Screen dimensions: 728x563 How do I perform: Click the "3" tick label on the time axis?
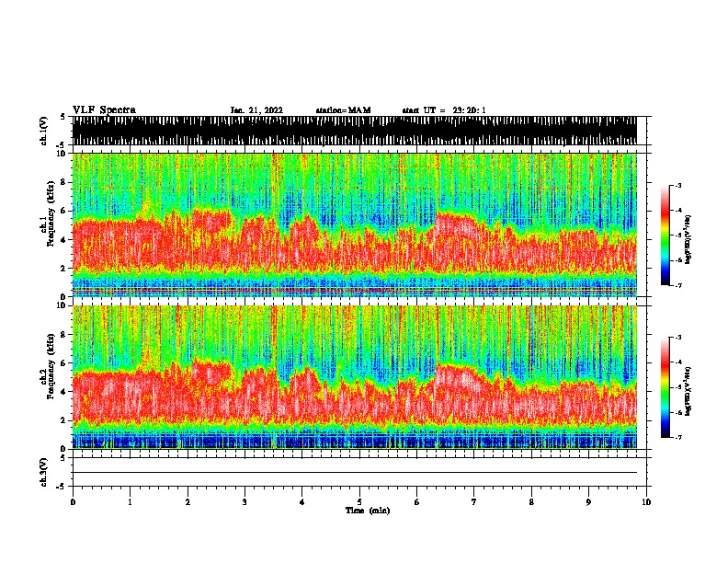point(245,502)
